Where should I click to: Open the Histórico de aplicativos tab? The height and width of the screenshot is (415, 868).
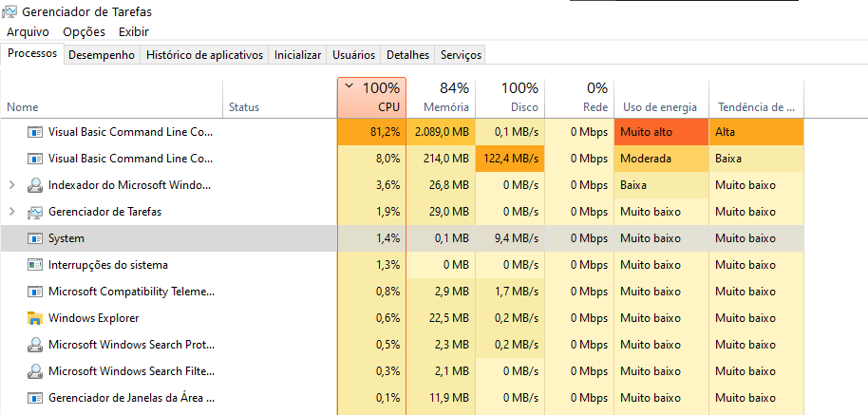click(x=205, y=55)
